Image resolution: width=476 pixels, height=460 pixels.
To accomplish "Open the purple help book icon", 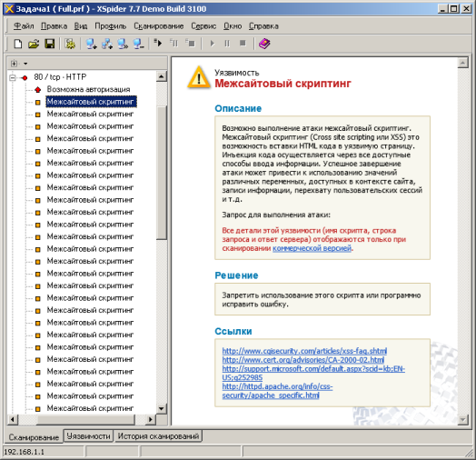I will [264, 44].
